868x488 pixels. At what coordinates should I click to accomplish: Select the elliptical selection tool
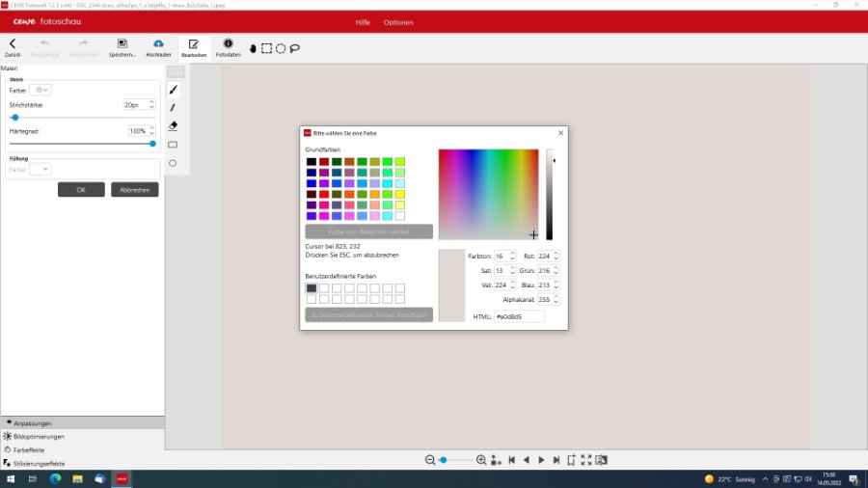281,48
